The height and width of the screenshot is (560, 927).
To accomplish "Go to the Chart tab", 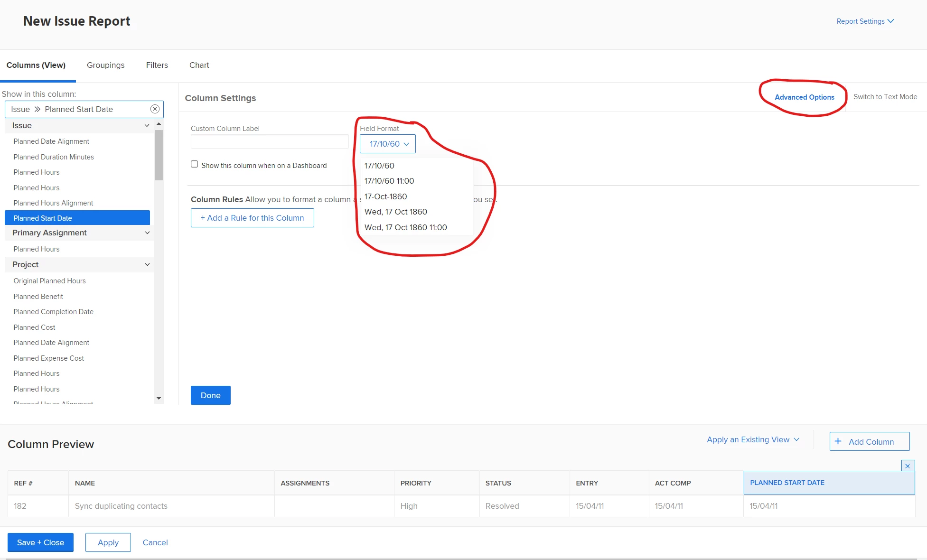I will pos(199,65).
